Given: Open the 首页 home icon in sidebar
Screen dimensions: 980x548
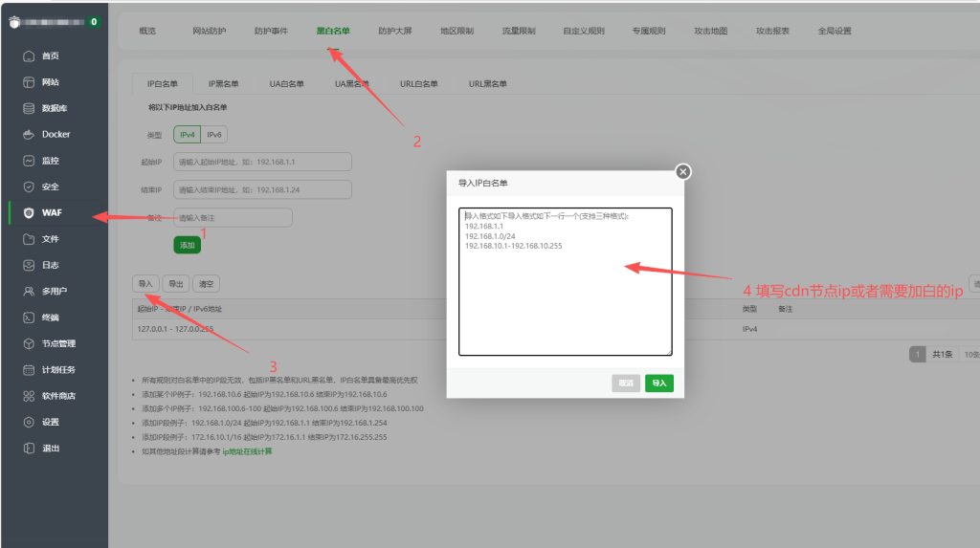Looking at the screenshot, I should coord(29,56).
